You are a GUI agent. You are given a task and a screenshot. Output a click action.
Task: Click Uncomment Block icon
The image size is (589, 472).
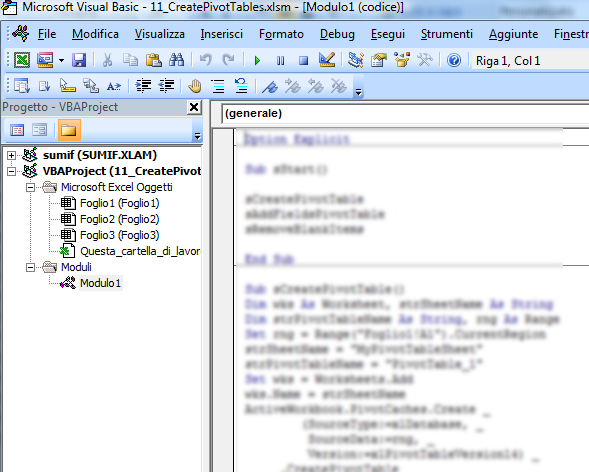point(241,86)
